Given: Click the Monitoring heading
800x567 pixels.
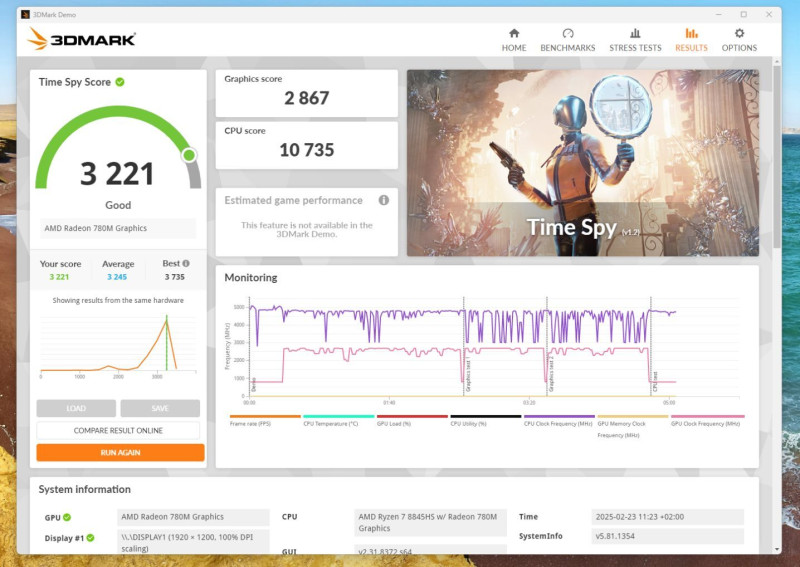Looking at the screenshot, I should (251, 278).
